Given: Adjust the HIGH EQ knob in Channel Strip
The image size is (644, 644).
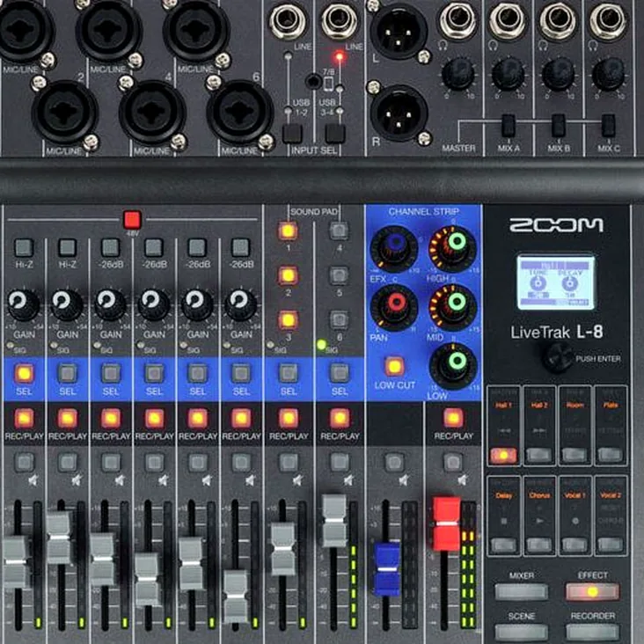Looking at the screenshot, I should 452,248.
